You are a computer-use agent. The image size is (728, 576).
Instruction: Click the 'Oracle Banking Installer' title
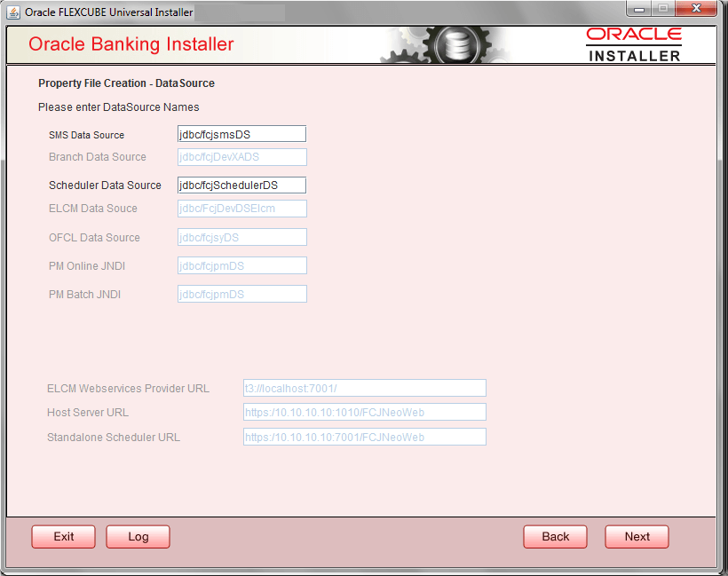pos(131,44)
